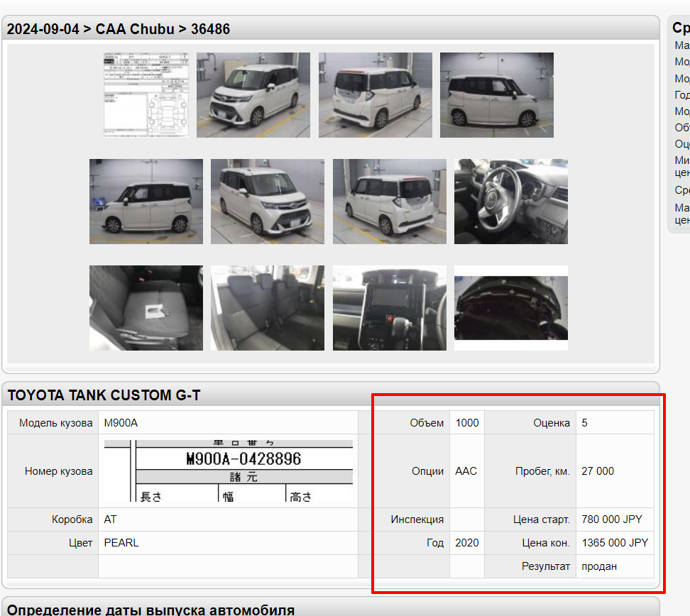Click the Результат label
This screenshot has width=690, height=616.
tap(546, 567)
